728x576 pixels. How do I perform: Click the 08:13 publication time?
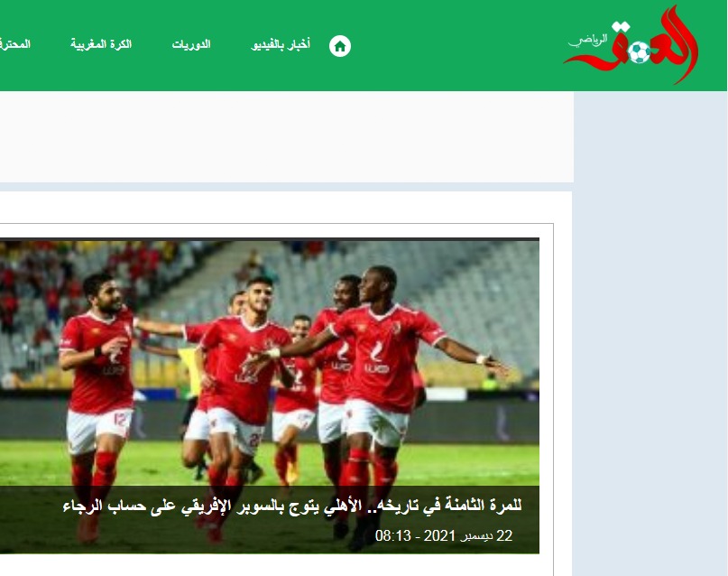[x=392, y=535]
